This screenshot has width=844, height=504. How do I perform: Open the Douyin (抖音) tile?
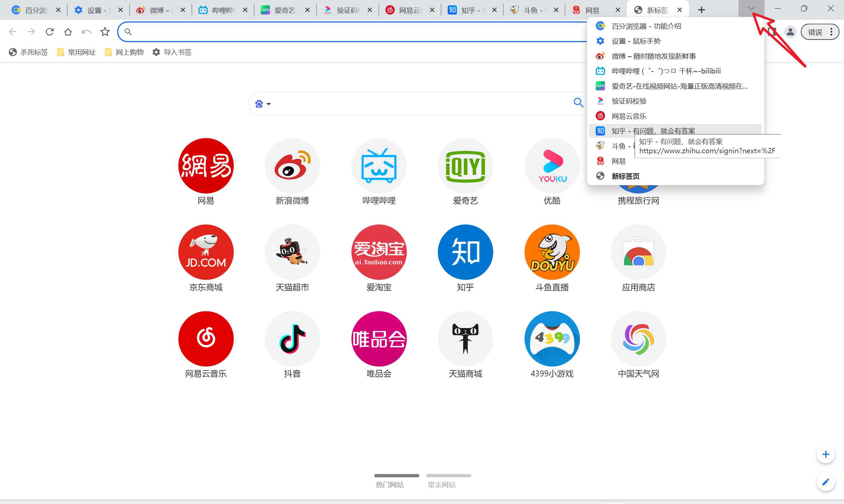tap(292, 339)
